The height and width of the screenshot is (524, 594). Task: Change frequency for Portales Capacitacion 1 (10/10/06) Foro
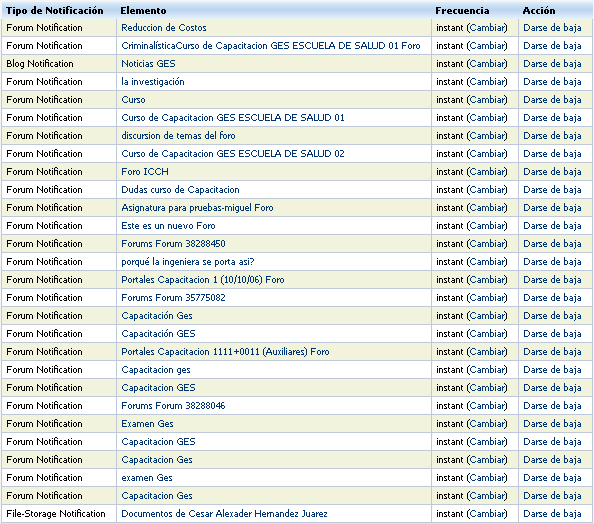[x=487, y=280]
